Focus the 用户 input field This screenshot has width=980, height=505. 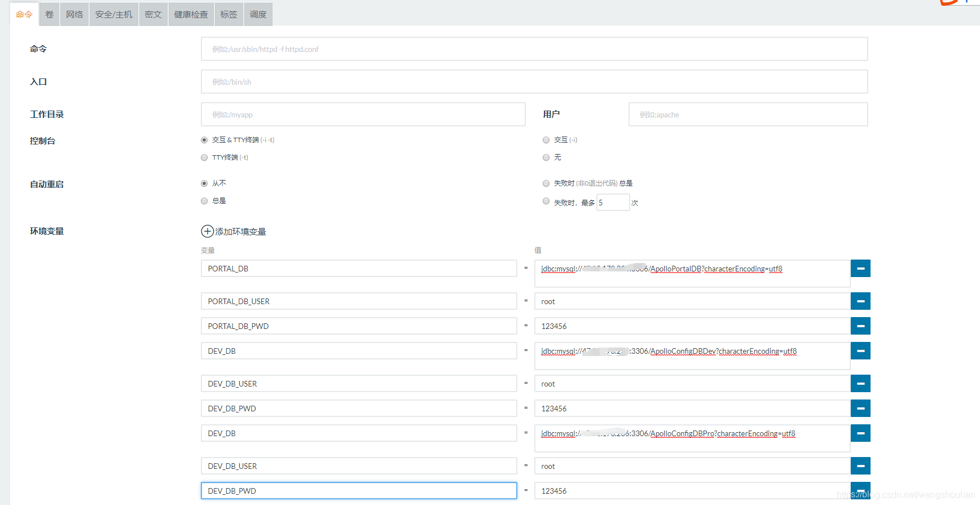coord(748,115)
